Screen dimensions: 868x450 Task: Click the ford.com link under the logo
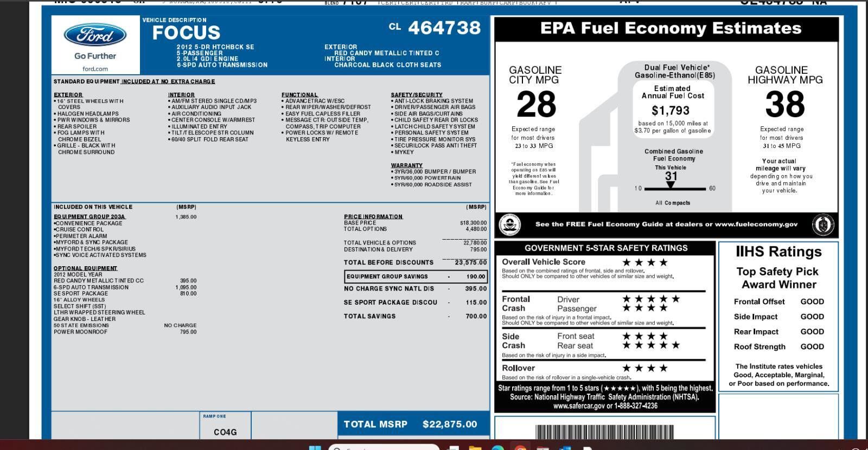pos(95,69)
